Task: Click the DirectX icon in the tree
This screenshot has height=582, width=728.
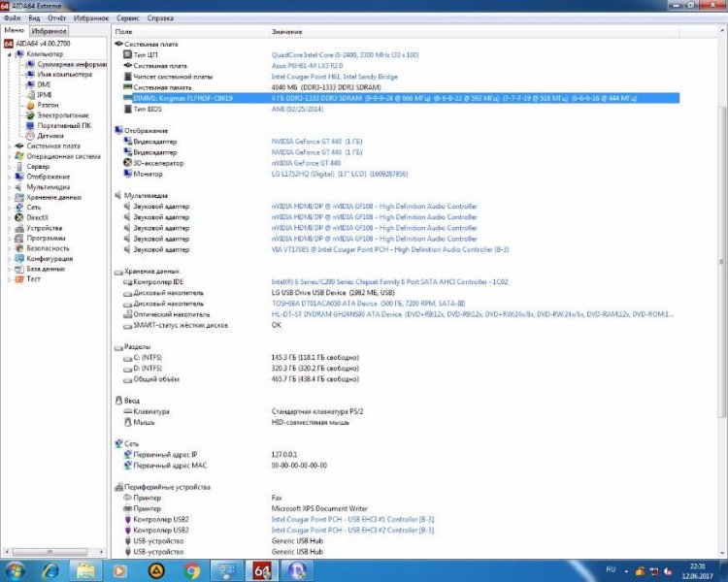Action: point(19,218)
